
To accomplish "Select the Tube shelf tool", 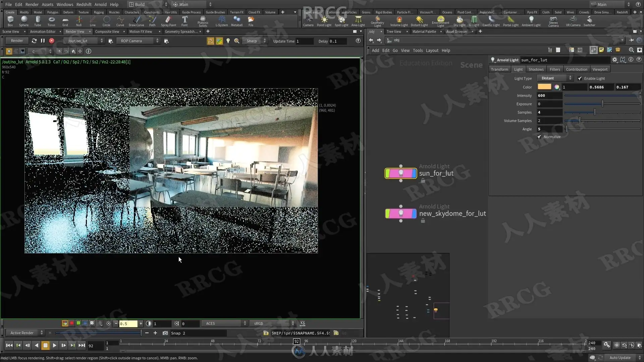I will point(38,21).
